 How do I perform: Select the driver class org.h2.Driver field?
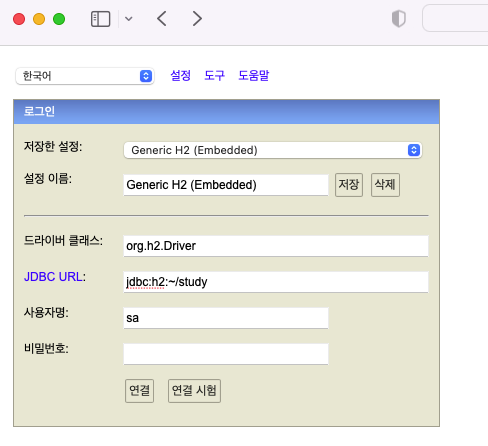(276, 246)
